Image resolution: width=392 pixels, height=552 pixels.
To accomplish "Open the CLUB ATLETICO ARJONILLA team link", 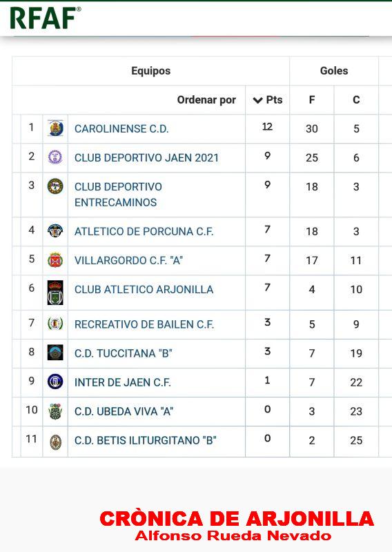I will click(x=144, y=289).
